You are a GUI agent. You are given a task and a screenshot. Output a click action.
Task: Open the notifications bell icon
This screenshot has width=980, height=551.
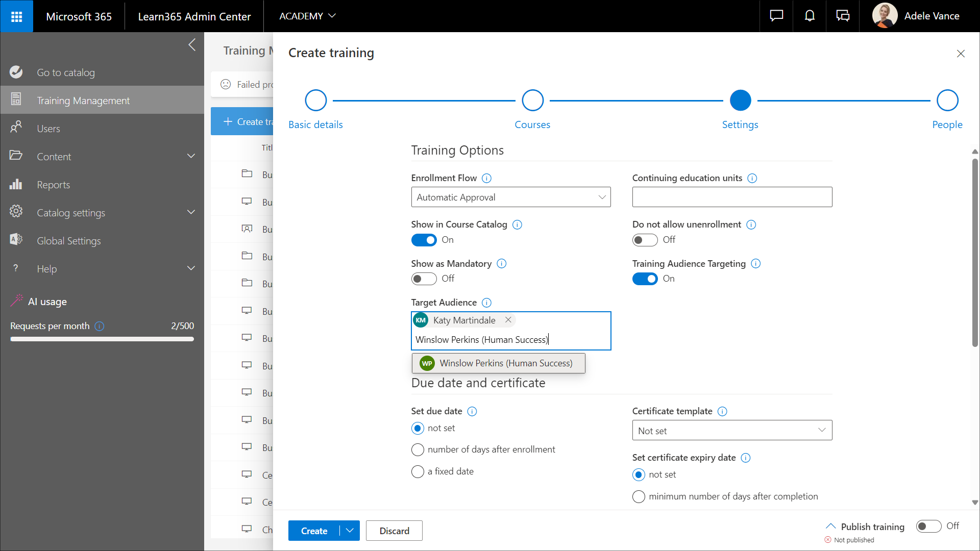810,16
